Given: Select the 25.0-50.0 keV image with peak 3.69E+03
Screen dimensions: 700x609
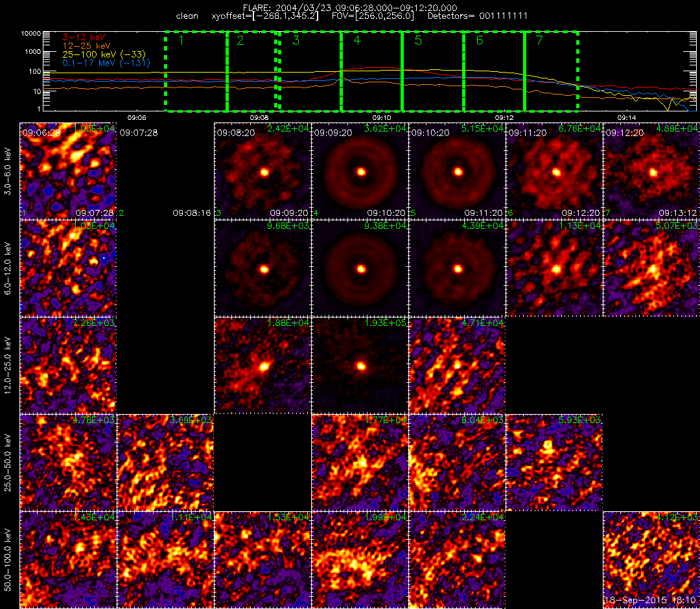Looking at the screenshot, I should (x=165, y=463).
